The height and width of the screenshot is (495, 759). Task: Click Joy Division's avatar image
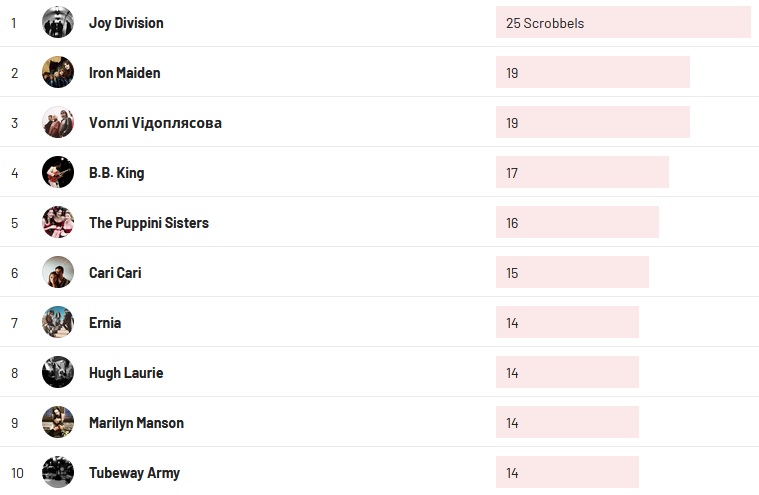click(x=58, y=22)
